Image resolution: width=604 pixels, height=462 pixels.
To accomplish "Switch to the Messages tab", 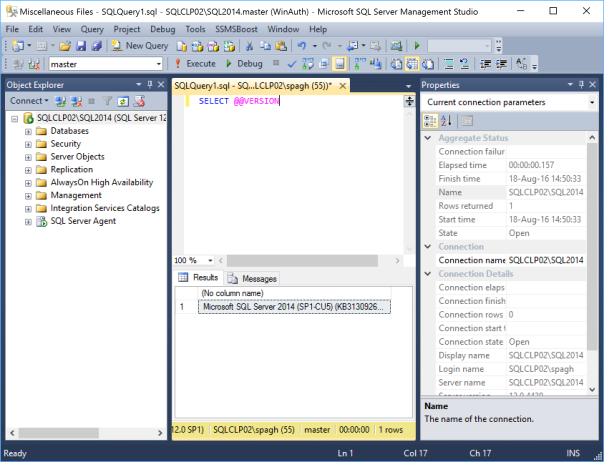I will coord(252,278).
